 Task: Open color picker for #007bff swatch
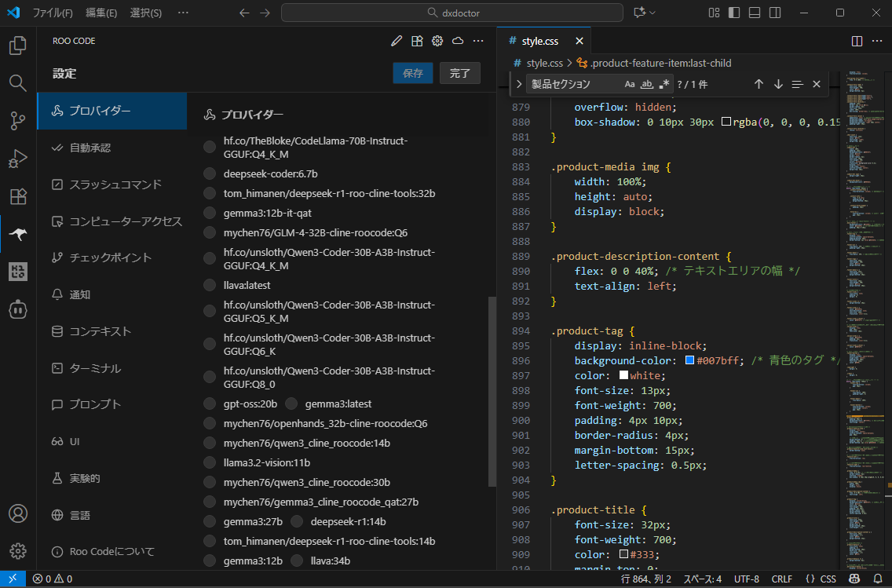pyautogui.click(x=690, y=360)
